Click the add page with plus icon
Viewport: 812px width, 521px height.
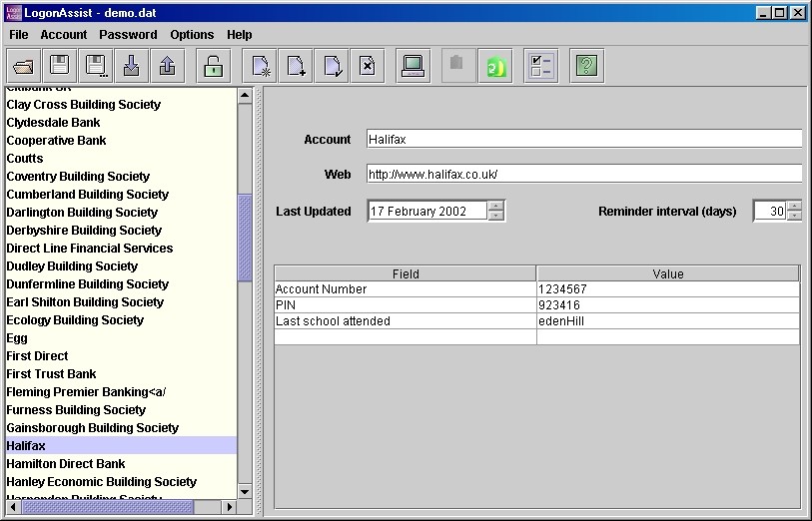point(296,66)
